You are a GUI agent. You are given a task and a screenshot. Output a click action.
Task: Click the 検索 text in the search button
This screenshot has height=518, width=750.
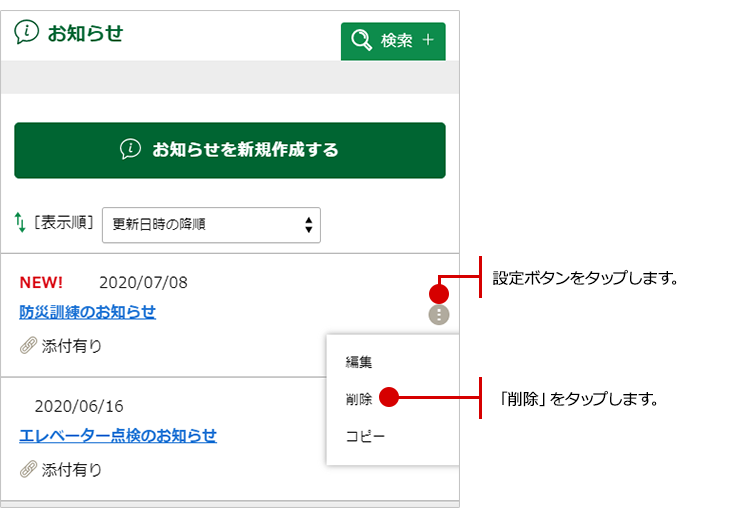tap(396, 41)
